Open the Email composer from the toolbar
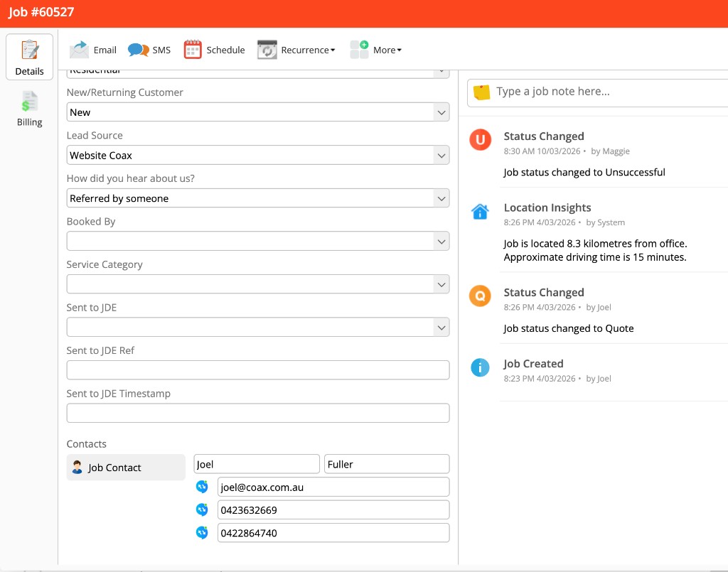The image size is (728, 572). (x=80, y=49)
